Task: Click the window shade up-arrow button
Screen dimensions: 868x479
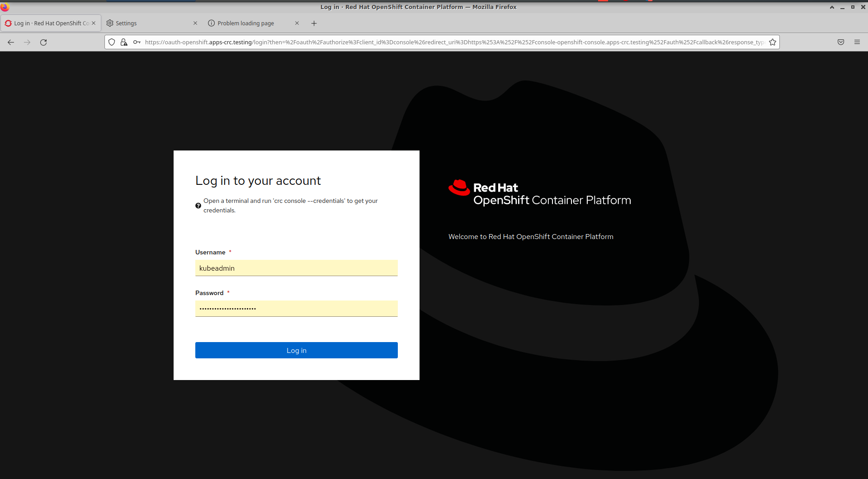Action: pyautogui.click(x=832, y=7)
